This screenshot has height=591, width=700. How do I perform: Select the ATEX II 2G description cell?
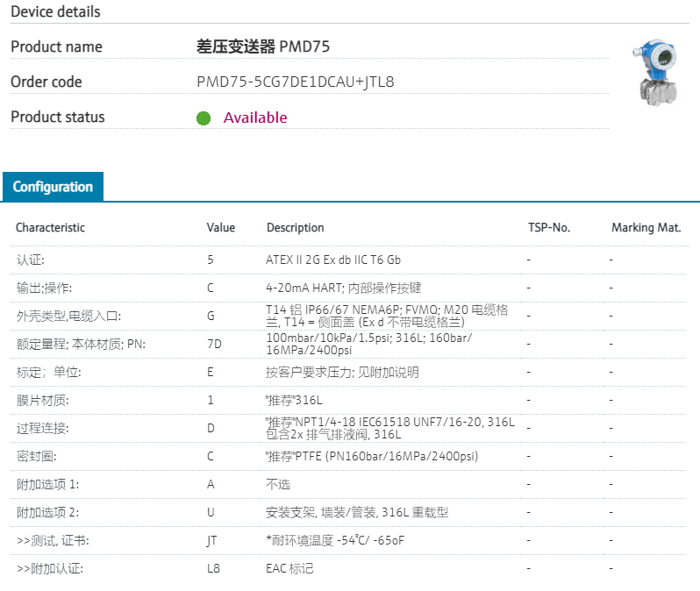(x=333, y=260)
